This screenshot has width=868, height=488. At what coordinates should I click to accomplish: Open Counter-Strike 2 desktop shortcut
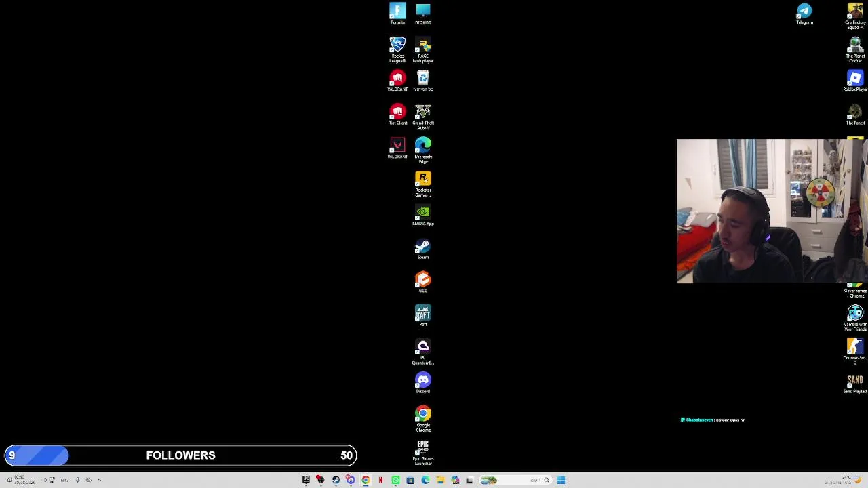pos(855,352)
